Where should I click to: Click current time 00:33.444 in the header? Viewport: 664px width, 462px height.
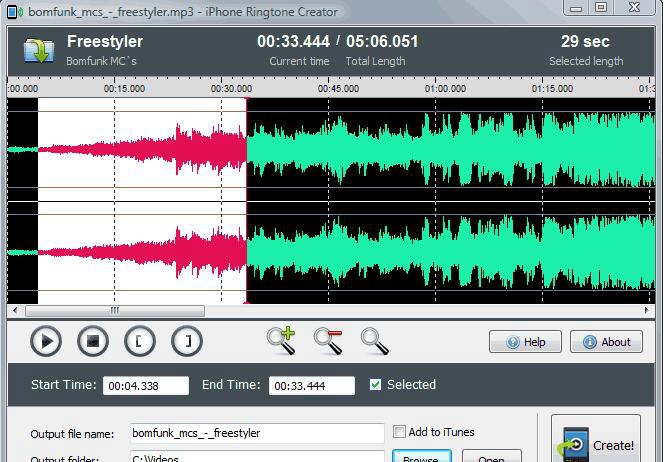[293, 41]
